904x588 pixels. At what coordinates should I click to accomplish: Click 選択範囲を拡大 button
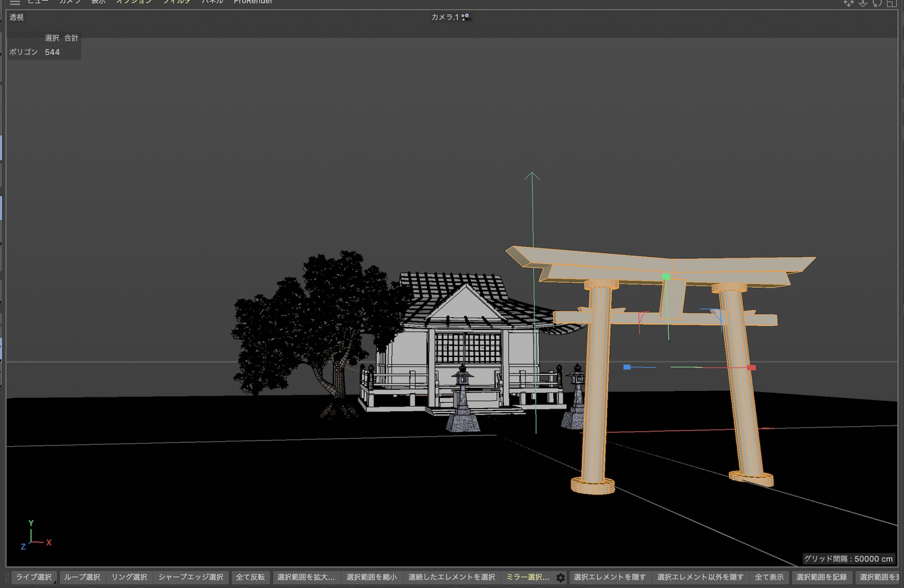306,577
